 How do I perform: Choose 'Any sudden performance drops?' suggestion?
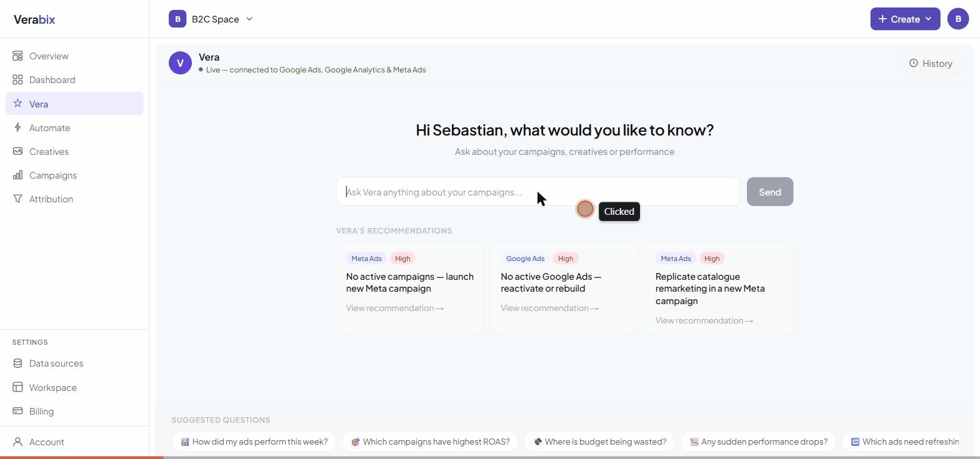click(758, 442)
